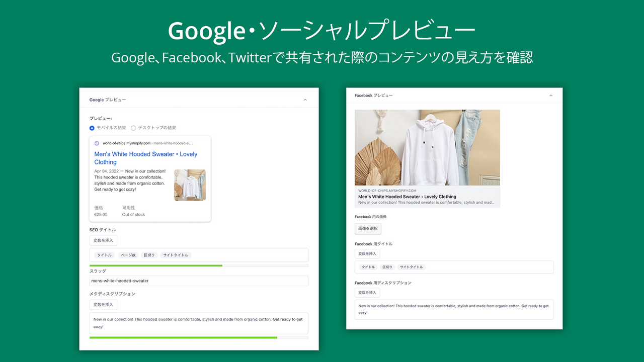644x362 pixels.
Task: Click the 画像を選択 button
Action: [x=368, y=229]
